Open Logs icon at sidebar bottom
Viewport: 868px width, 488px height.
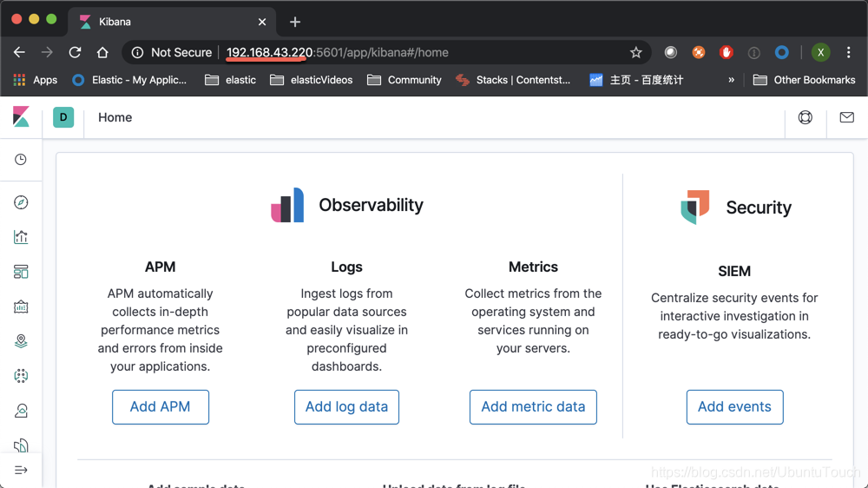tap(21, 445)
